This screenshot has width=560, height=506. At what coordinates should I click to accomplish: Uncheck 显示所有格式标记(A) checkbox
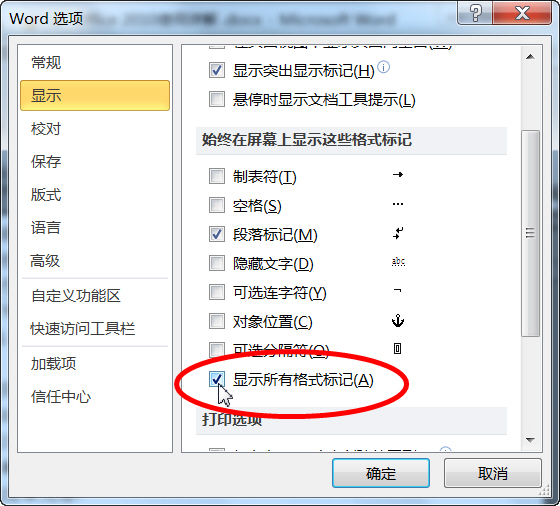point(217,379)
